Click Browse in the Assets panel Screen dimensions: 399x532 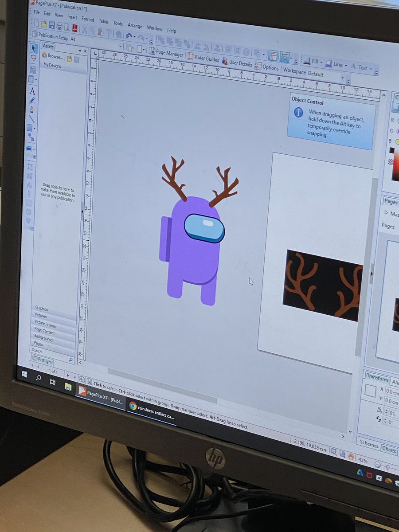pyautogui.click(x=52, y=56)
